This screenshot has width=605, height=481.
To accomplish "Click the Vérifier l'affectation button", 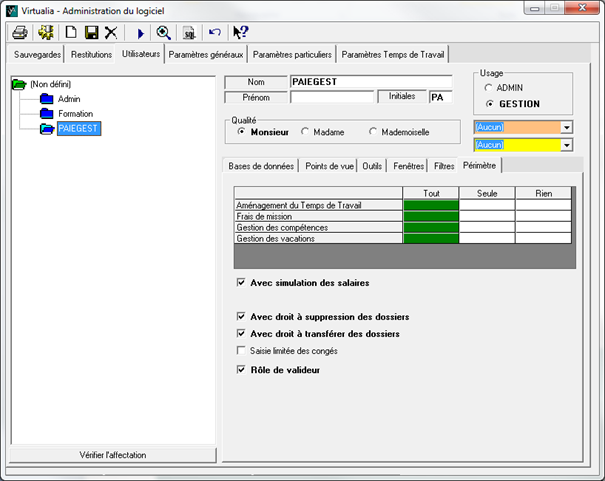I will pyautogui.click(x=113, y=455).
